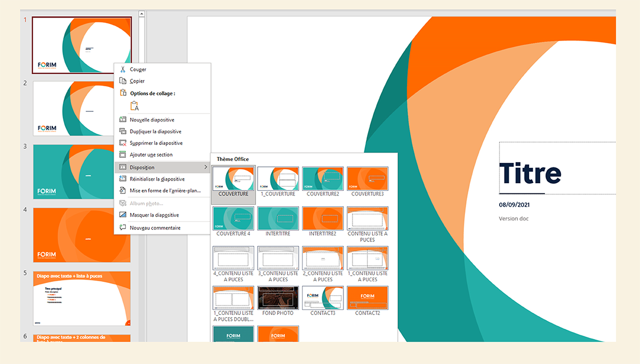Select the 1_CONTENU LISTE A PUCES DOUBL layout
640x364 pixels.
[x=234, y=298]
